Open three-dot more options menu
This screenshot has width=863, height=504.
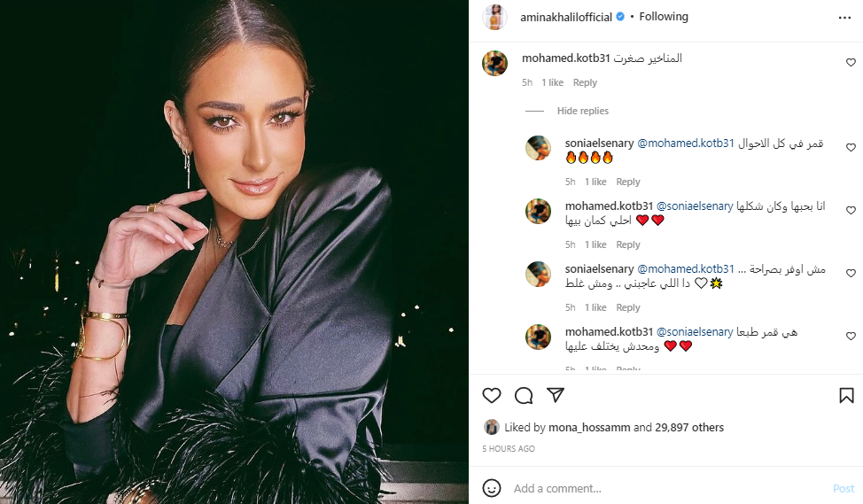point(844,18)
